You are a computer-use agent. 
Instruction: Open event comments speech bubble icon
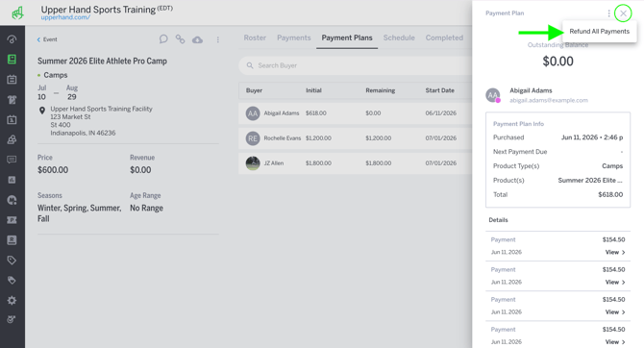(163, 39)
